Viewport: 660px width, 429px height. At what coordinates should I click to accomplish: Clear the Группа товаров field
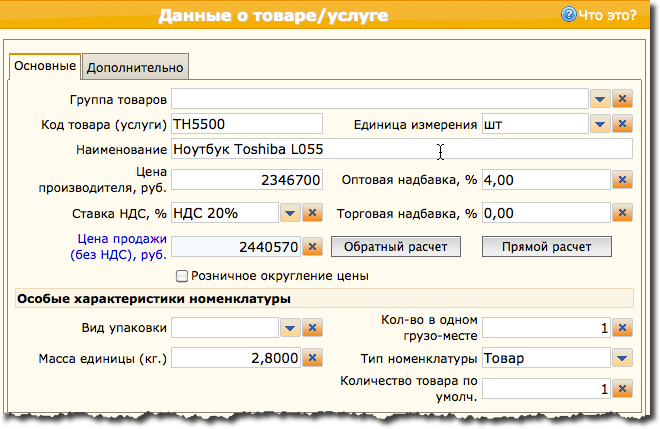[x=622, y=99]
